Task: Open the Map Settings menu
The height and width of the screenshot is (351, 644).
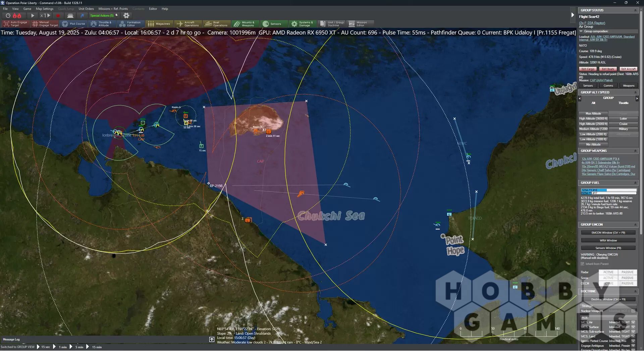Action: click(x=45, y=9)
